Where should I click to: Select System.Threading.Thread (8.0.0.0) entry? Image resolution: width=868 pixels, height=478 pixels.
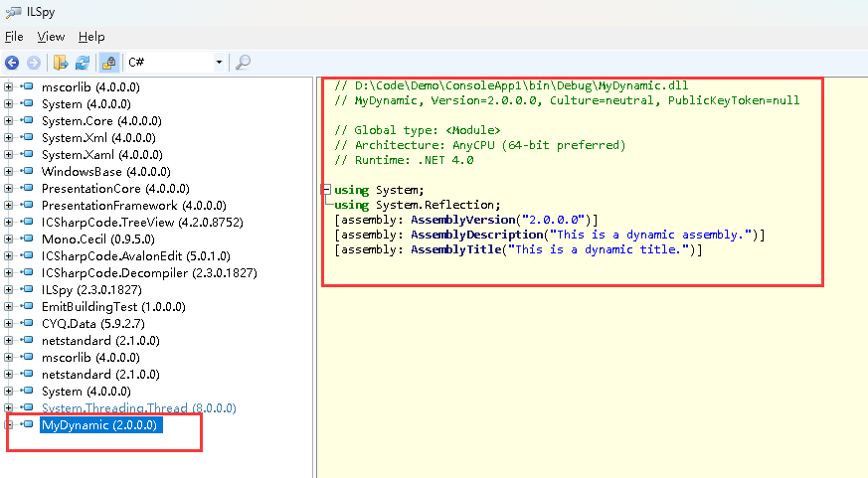pos(139,408)
